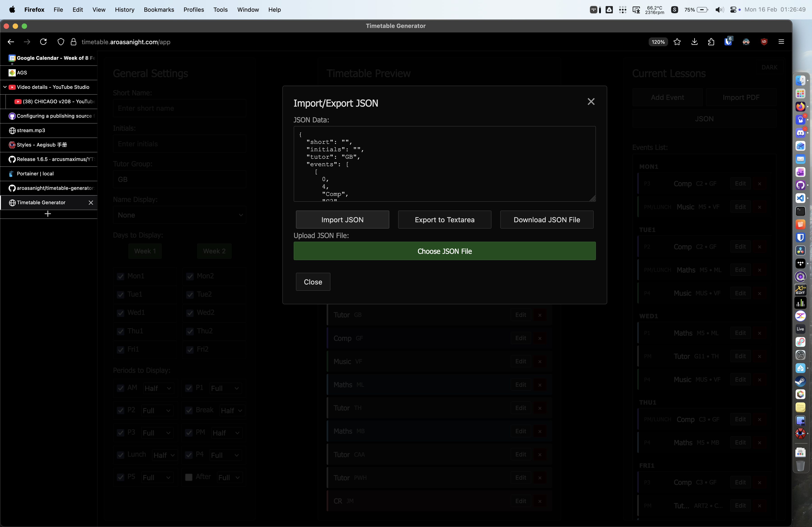Toggle the Lunch period checkbox
The height and width of the screenshot is (527, 812).
pos(120,455)
